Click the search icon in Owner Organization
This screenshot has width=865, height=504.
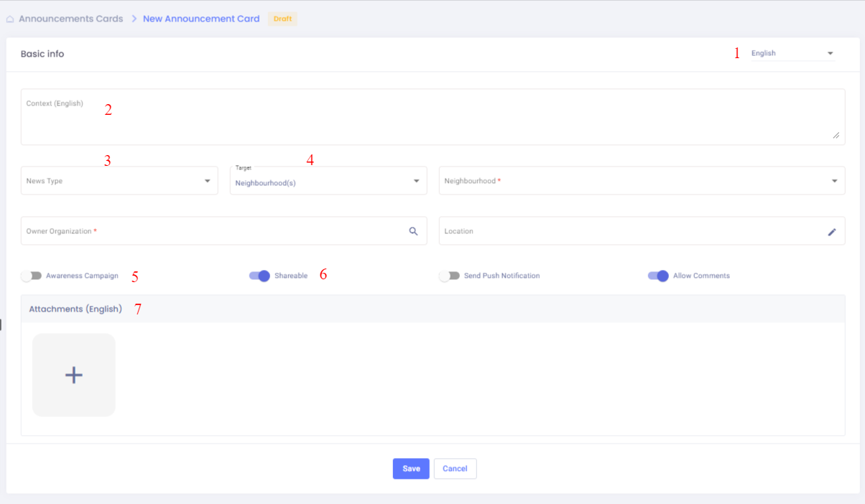(413, 231)
